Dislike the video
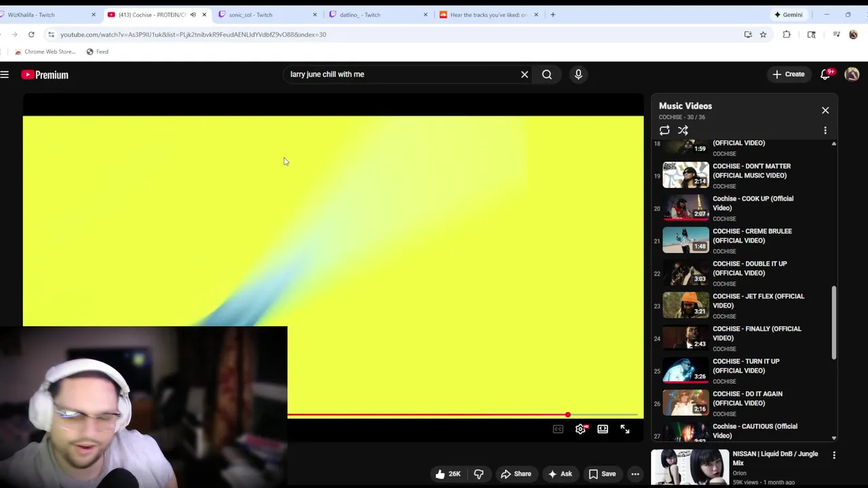The width and height of the screenshot is (868, 488). click(479, 474)
